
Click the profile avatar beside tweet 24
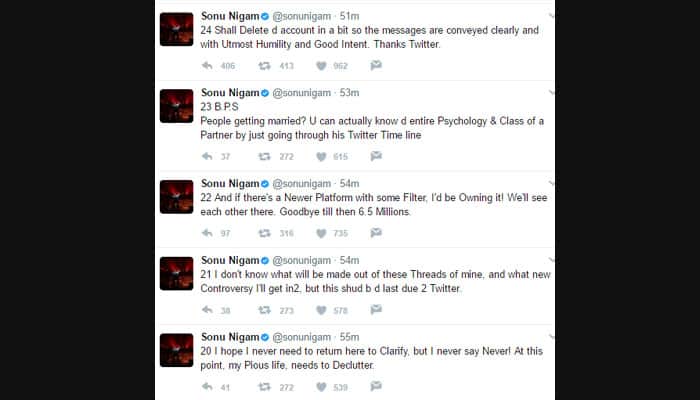click(x=177, y=29)
